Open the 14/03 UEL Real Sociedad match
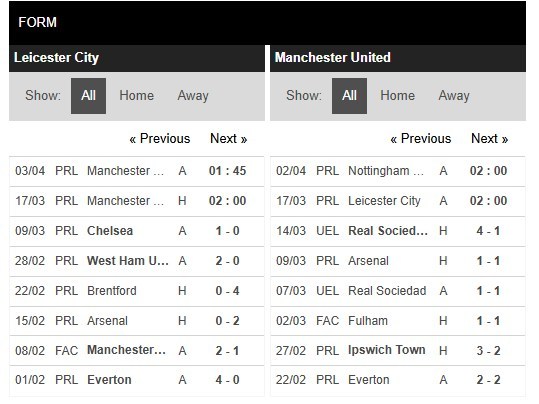Viewport: 539px width, 404px height. tap(398, 231)
